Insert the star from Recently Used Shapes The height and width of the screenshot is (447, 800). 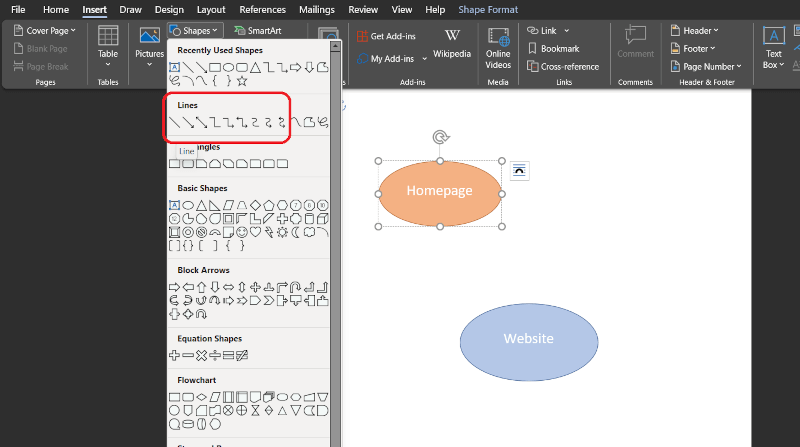pos(242,81)
